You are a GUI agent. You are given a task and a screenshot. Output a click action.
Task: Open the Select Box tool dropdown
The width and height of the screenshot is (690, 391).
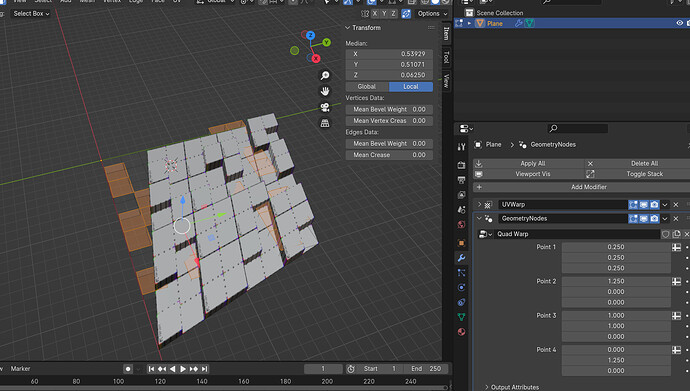[31, 14]
